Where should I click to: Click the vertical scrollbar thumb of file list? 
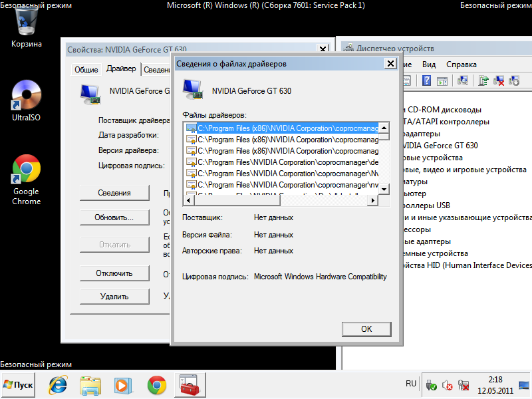[384, 137]
